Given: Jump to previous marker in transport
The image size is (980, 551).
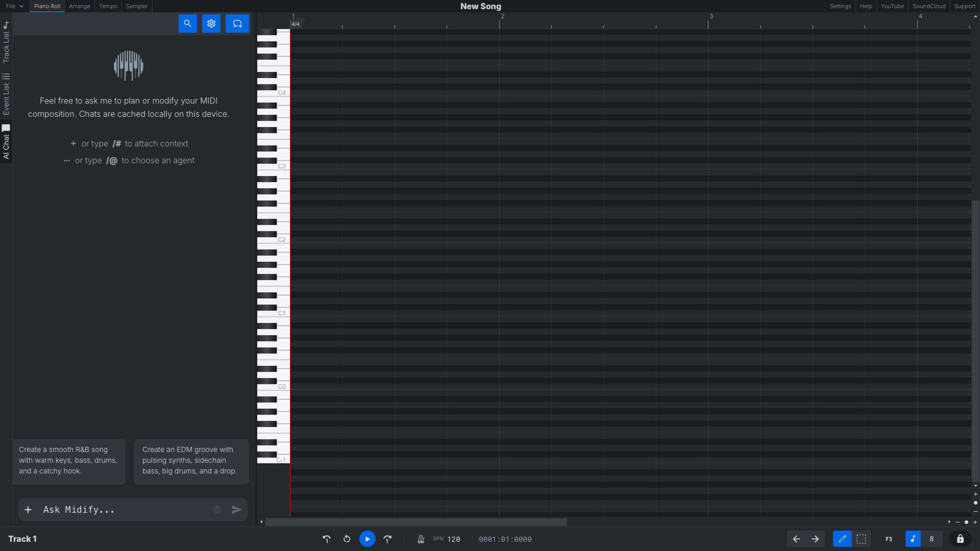Looking at the screenshot, I should pos(326,539).
